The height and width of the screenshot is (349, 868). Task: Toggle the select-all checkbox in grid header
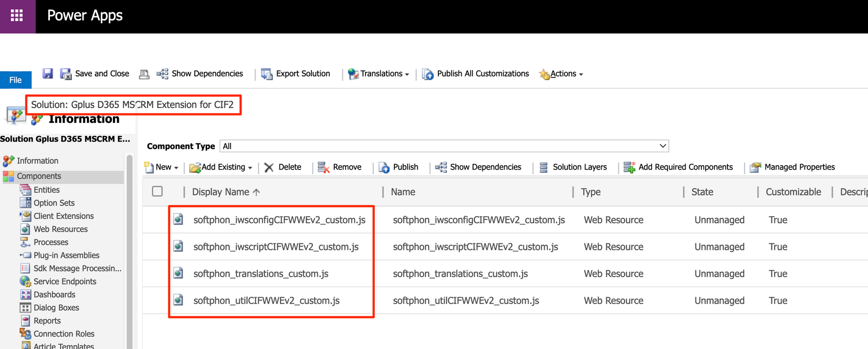tap(157, 191)
